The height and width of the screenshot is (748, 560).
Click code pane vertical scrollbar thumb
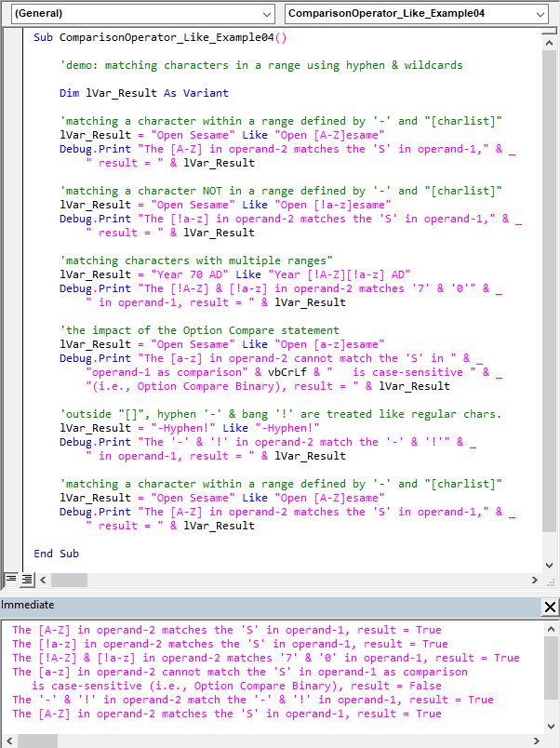coord(549,293)
